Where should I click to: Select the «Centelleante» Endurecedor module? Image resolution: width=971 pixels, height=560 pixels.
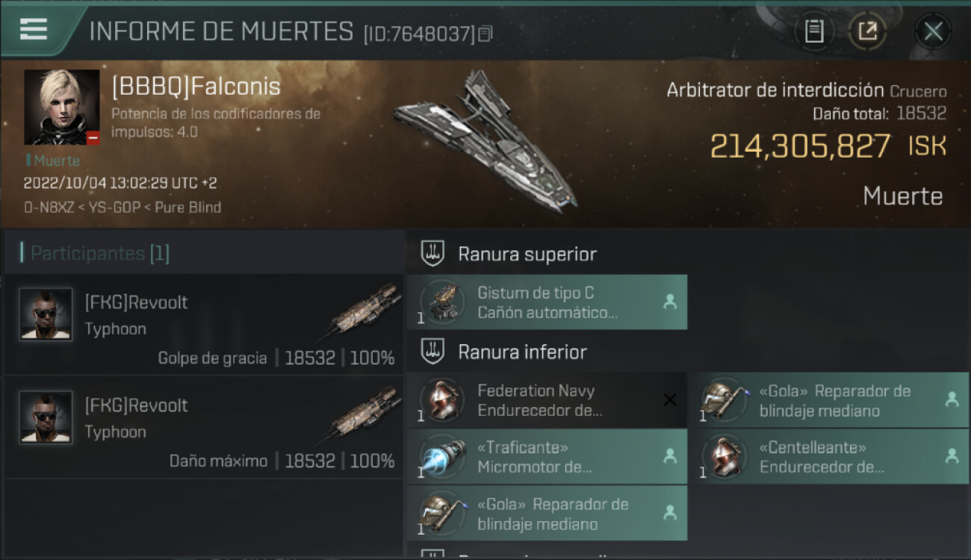pos(829,457)
